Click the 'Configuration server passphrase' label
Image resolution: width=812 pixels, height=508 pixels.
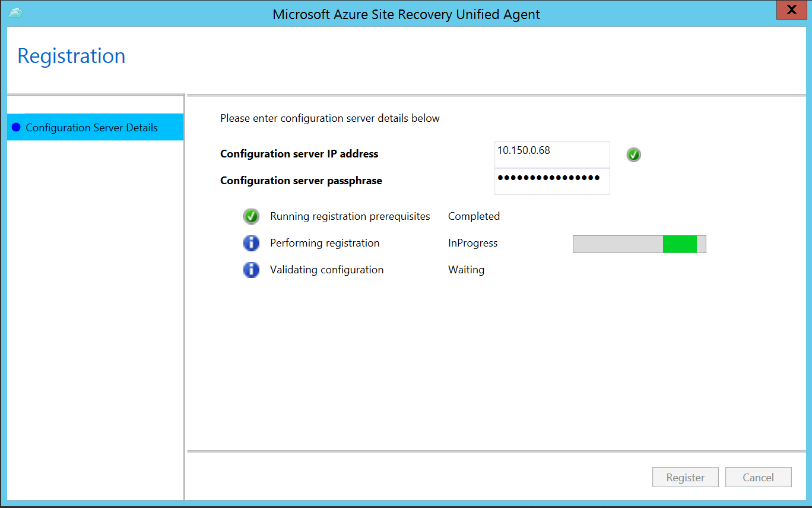pos(301,181)
